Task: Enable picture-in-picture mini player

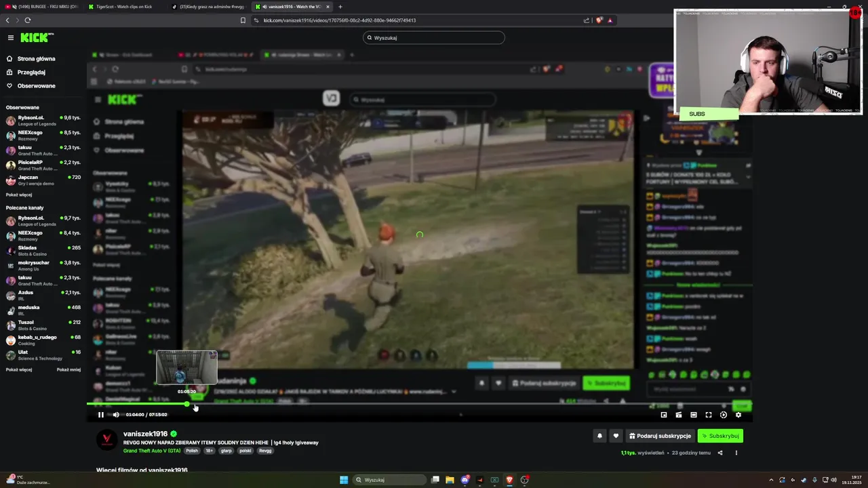Action: coord(664,415)
